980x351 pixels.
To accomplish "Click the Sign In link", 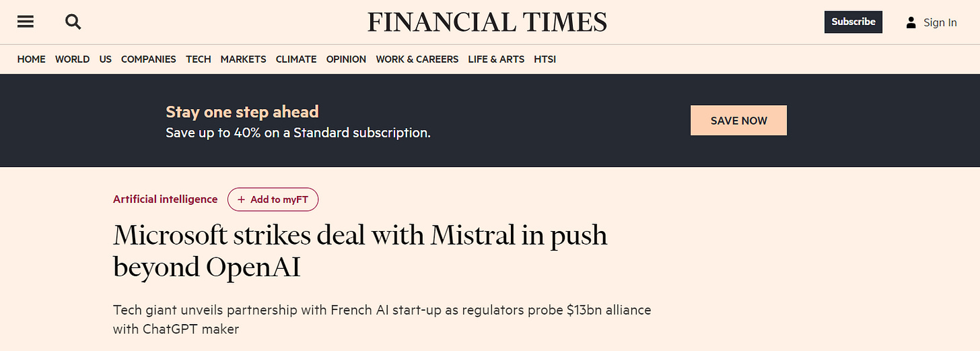I will 940,22.
